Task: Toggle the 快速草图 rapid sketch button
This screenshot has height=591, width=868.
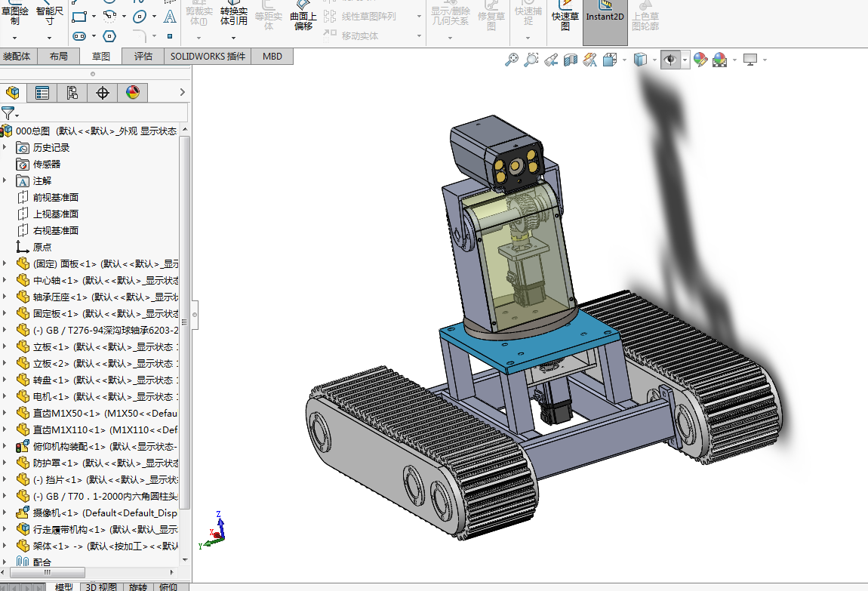Action: coord(565,21)
